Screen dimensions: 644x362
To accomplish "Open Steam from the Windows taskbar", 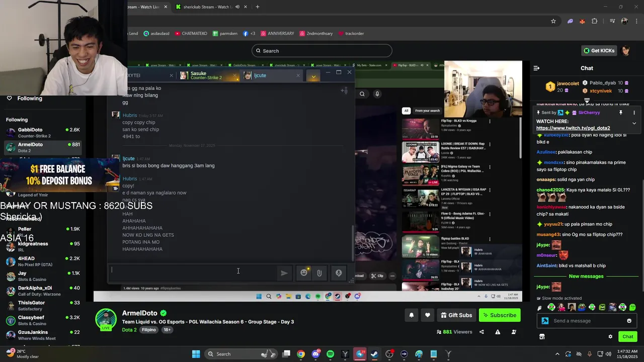I will tap(374, 354).
